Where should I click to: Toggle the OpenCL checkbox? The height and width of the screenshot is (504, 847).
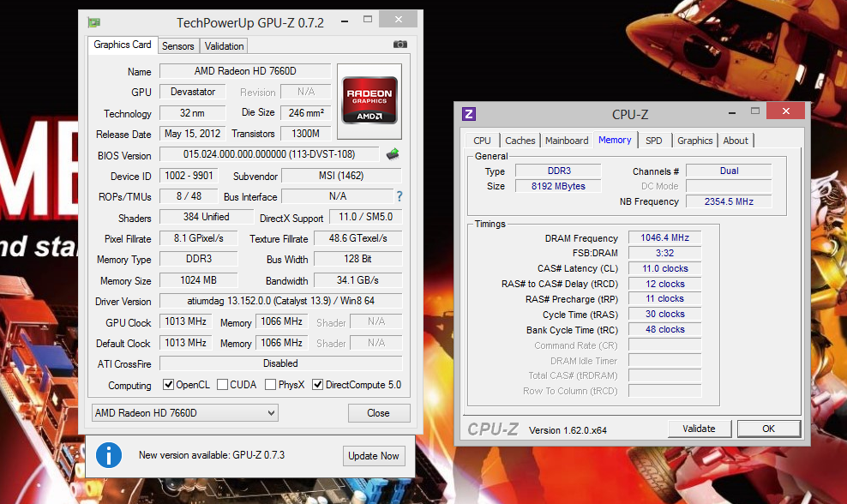pos(169,385)
